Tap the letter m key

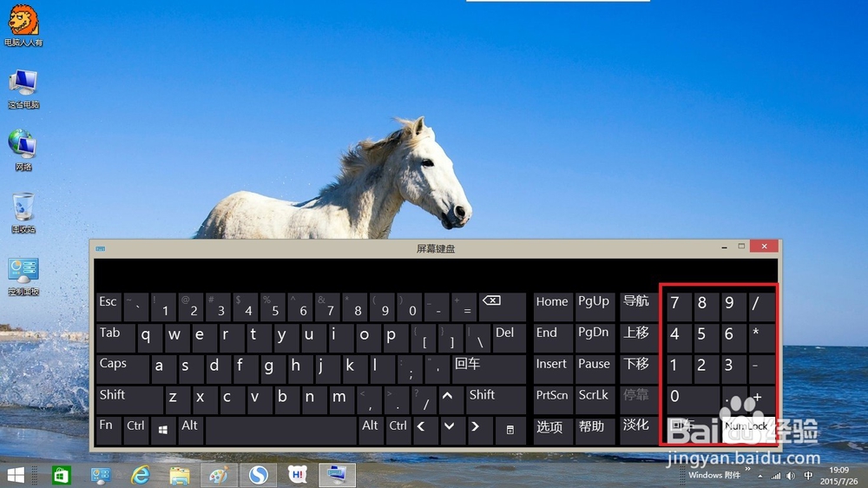tap(341, 399)
